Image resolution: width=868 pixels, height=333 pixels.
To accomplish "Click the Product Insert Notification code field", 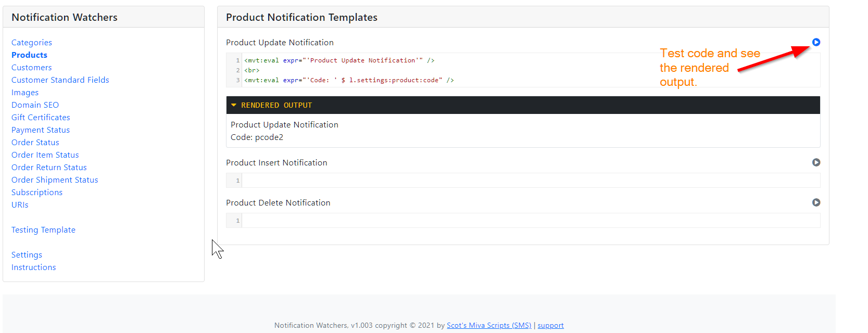I will coord(530,181).
